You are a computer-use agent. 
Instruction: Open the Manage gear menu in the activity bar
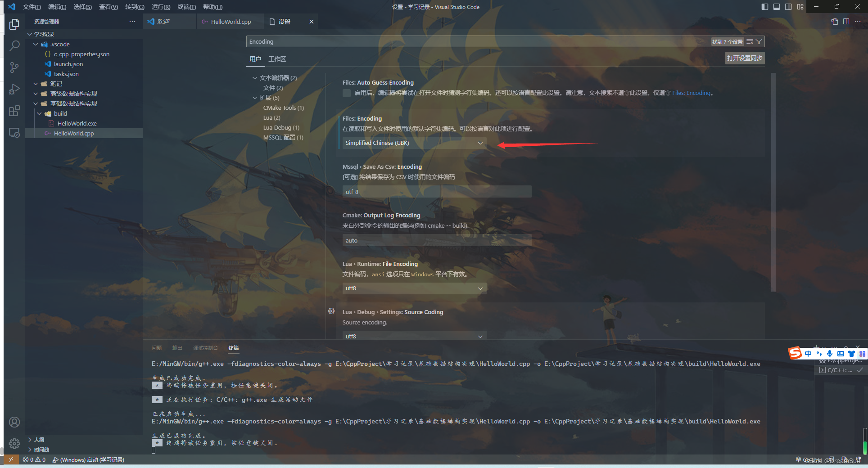pyautogui.click(x=14, y=444)
